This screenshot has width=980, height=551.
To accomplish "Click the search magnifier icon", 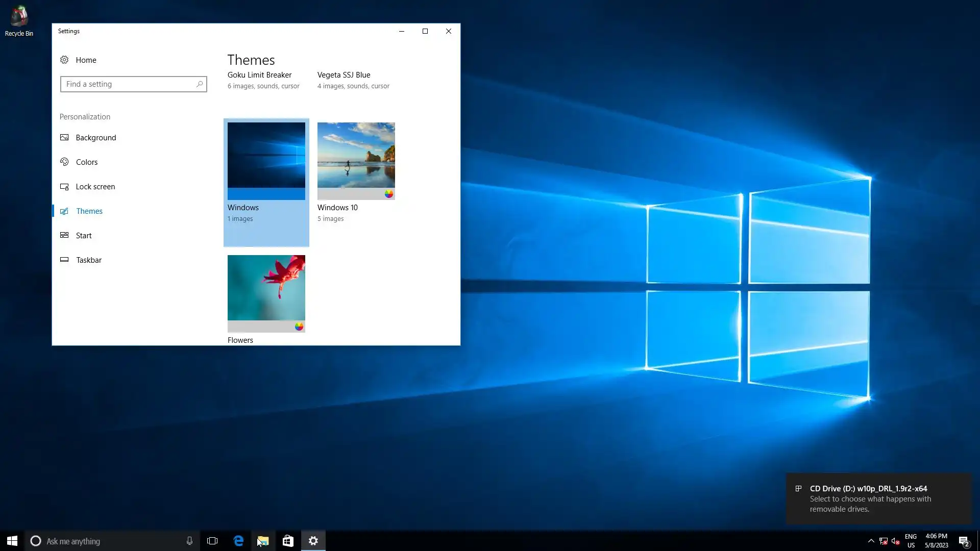I will click(200, 84).
